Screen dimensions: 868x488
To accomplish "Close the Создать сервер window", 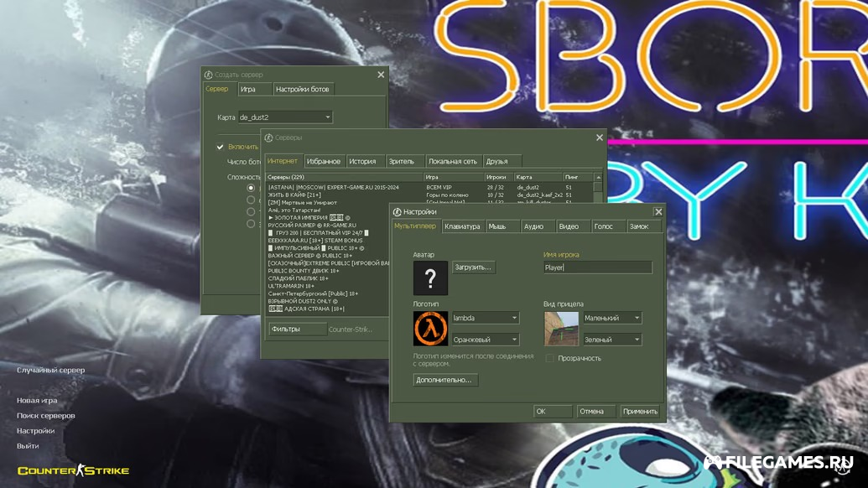I will [381, 75].
